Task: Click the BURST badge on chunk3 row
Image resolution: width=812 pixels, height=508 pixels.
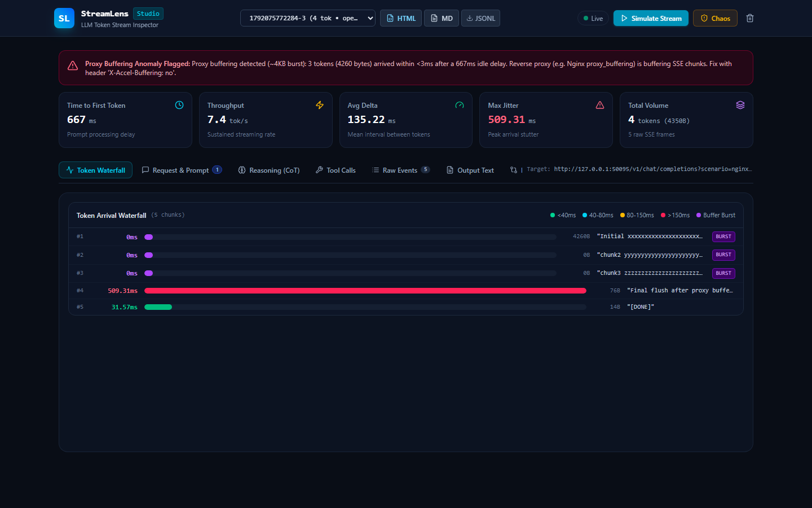Action: [723, 273]
